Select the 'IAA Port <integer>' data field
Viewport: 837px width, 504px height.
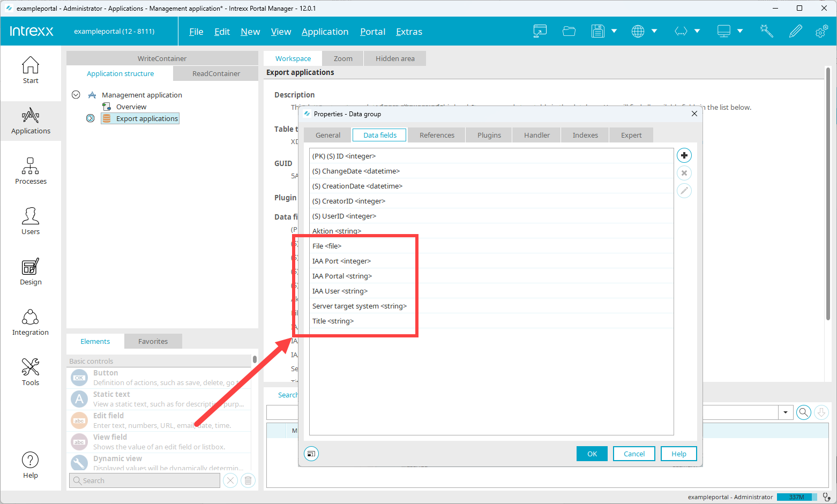(x=491, y=261)
